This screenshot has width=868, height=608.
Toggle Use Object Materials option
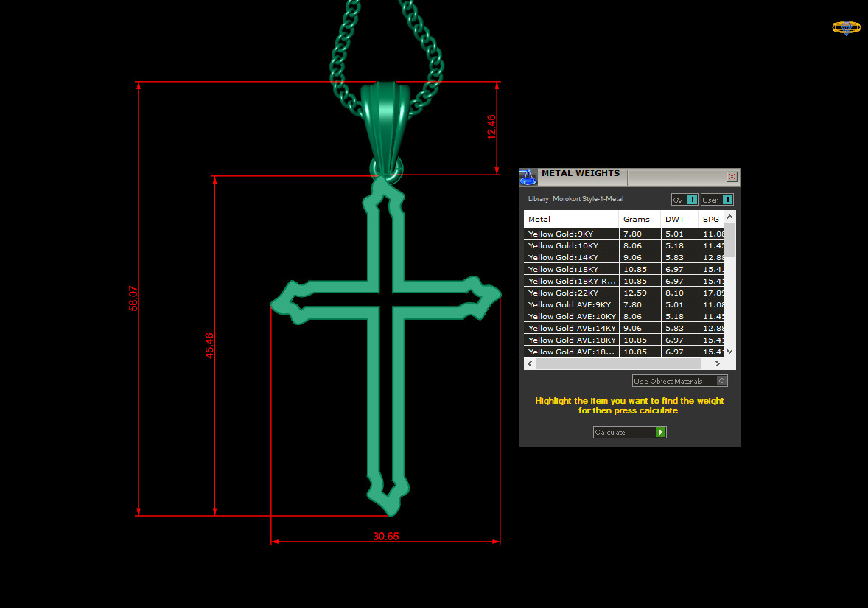point(680,381)
